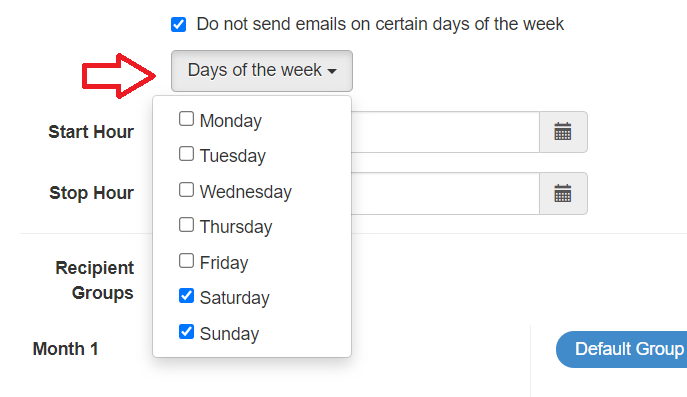Click into the Start Hour input field
The image size is (687, 397).
click(445, 132)
